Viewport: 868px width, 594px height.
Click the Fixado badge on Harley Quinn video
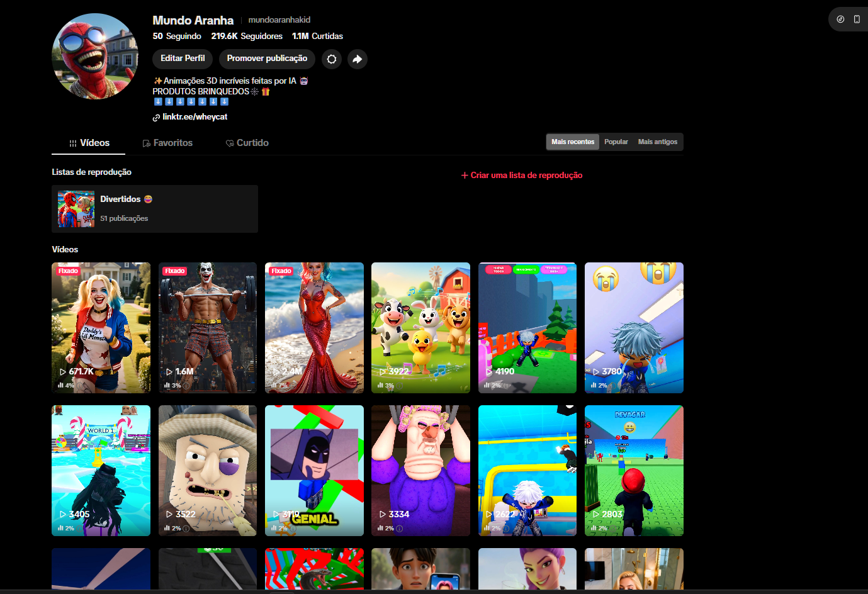click(68, 271)
